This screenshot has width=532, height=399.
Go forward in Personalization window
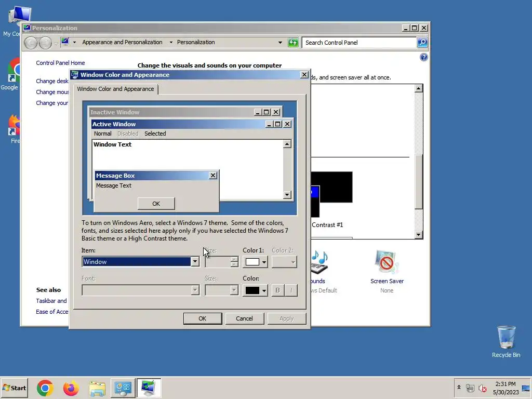tap(45, 43)
